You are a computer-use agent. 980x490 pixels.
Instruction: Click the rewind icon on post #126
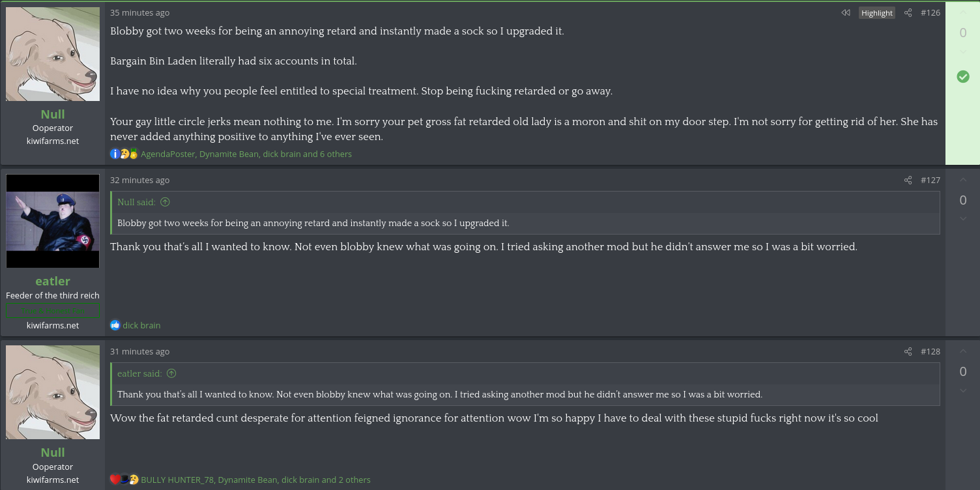[x=846, y=12]
